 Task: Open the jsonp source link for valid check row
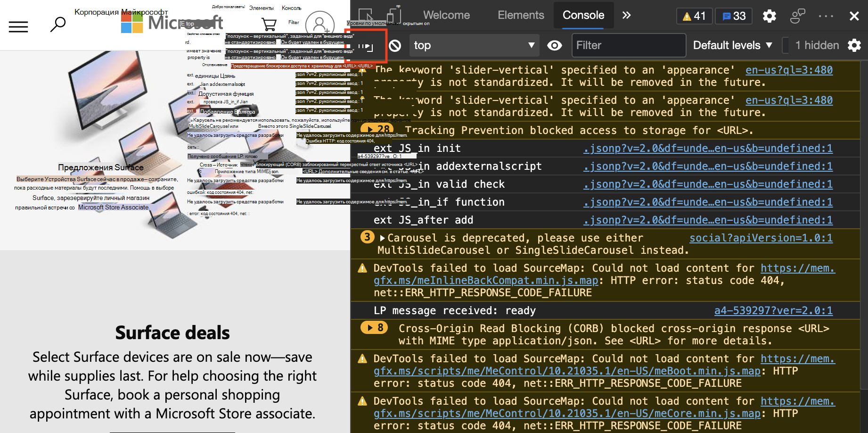(708, 184)
